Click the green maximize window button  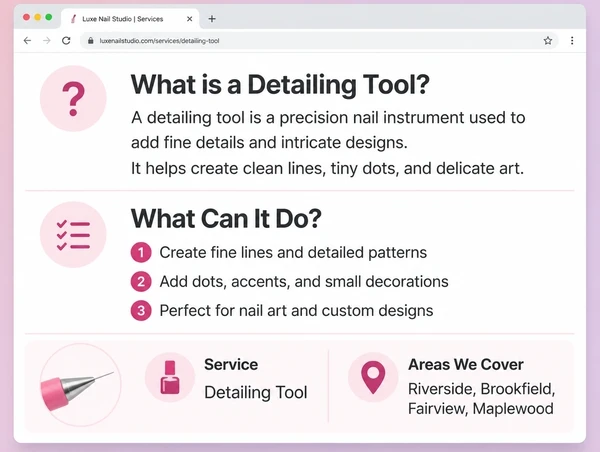coord(49,17)
